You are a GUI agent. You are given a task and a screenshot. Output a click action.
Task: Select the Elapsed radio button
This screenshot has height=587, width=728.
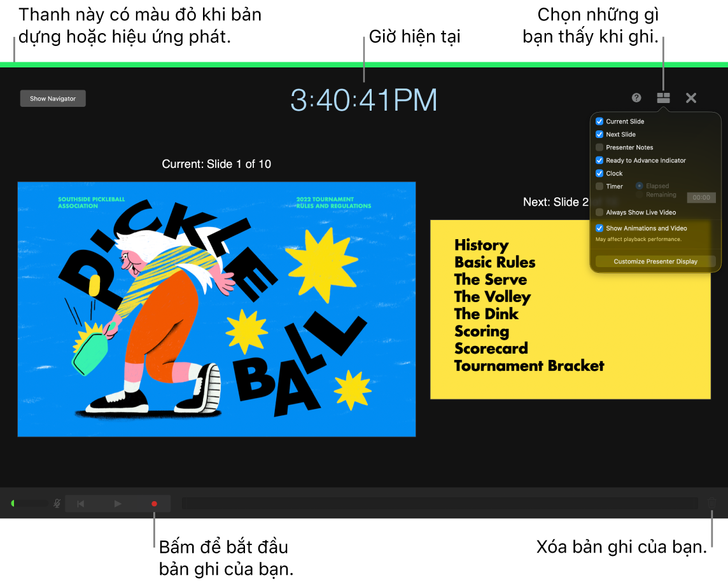click(640, 186)
